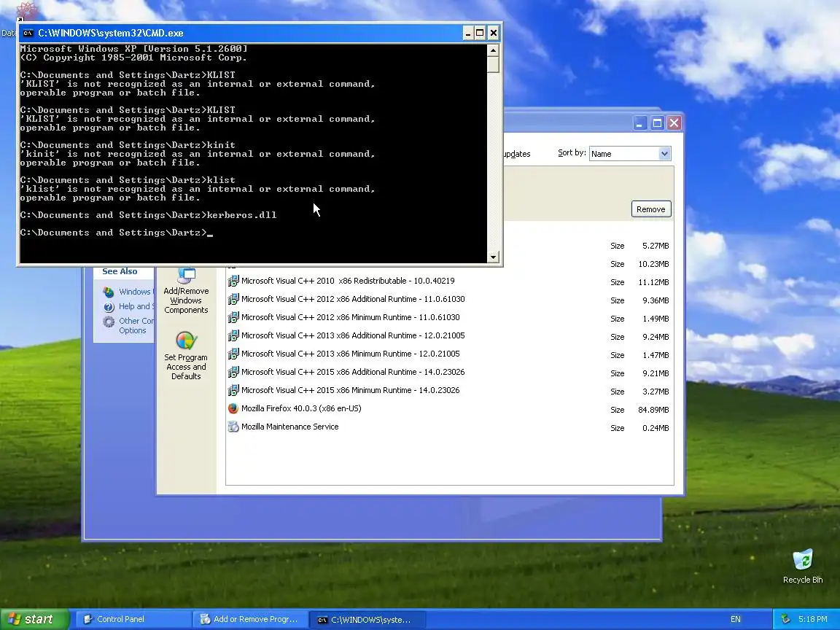The width and height of the screenshot is (840, 630).
Task: Click the Other Control Panel Options gear icon
Action: [x=109, y=322]
